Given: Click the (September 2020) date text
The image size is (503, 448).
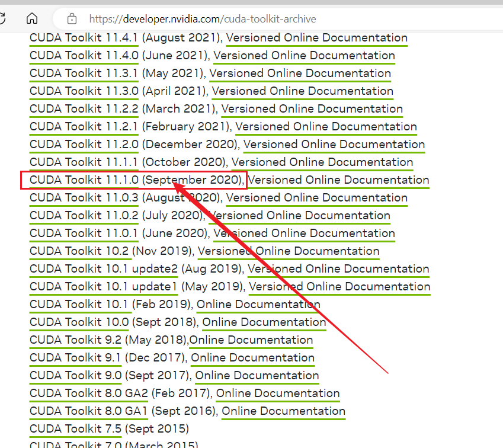Looking at the screenshot, I should click(192, 180).
